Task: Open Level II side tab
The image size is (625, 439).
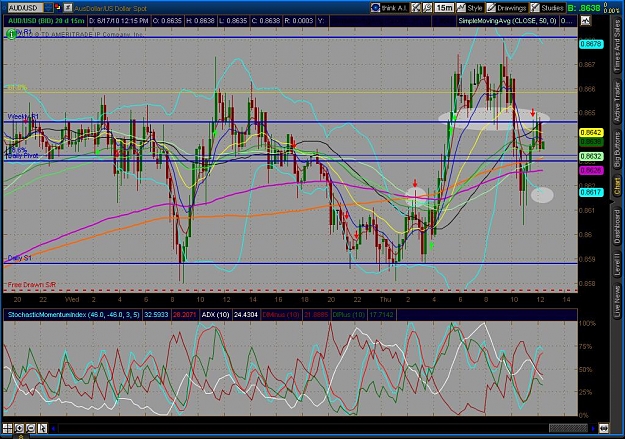Action: point(617,264)
